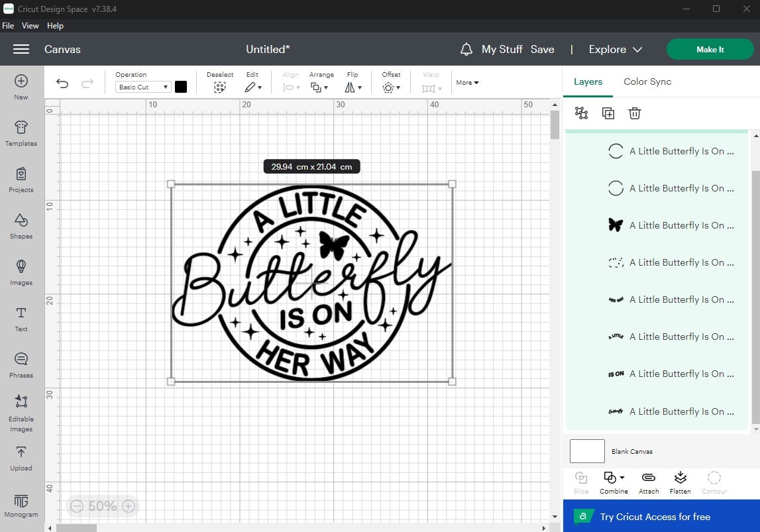The height and width of the screenshot is (532, 760).
Task: Expand the Explore dropdown
Action: click(616, 49)
